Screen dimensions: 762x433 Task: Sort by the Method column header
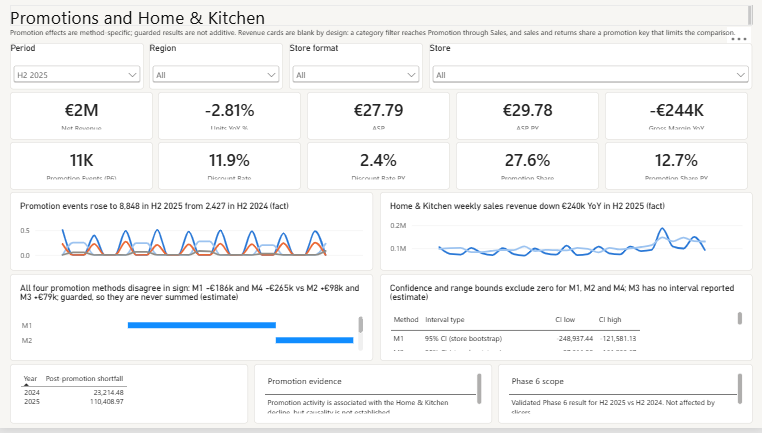[x=406, y=319]
